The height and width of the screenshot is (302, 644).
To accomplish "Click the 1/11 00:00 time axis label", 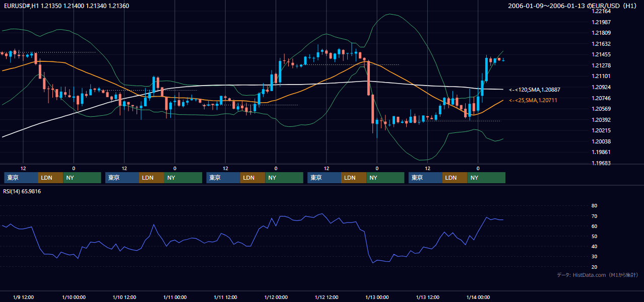I will (x=175, y=297).
